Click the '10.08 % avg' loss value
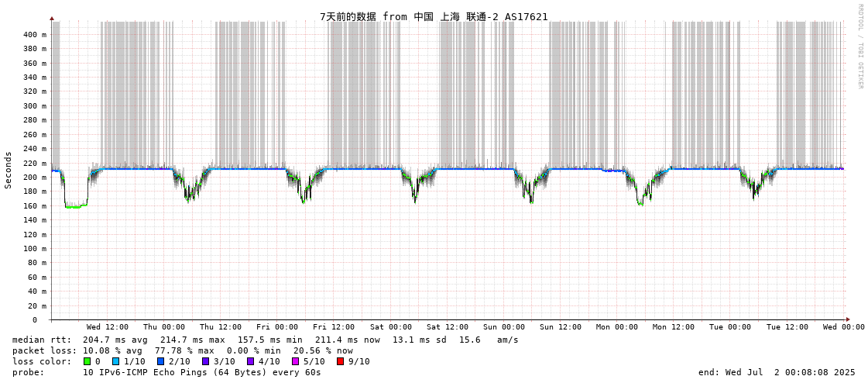Image resolution: width=868 pixels, height=383 pixels. pos(115,350)
